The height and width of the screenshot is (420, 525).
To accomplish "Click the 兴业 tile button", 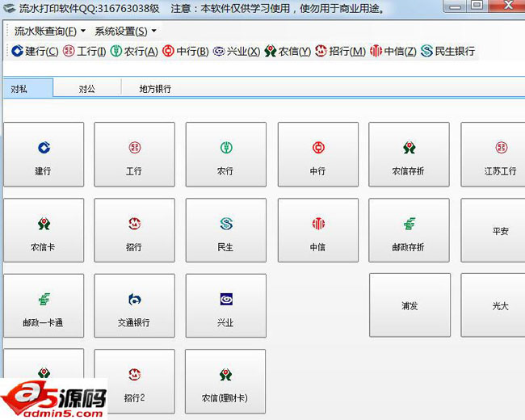I will click(226, 305).
